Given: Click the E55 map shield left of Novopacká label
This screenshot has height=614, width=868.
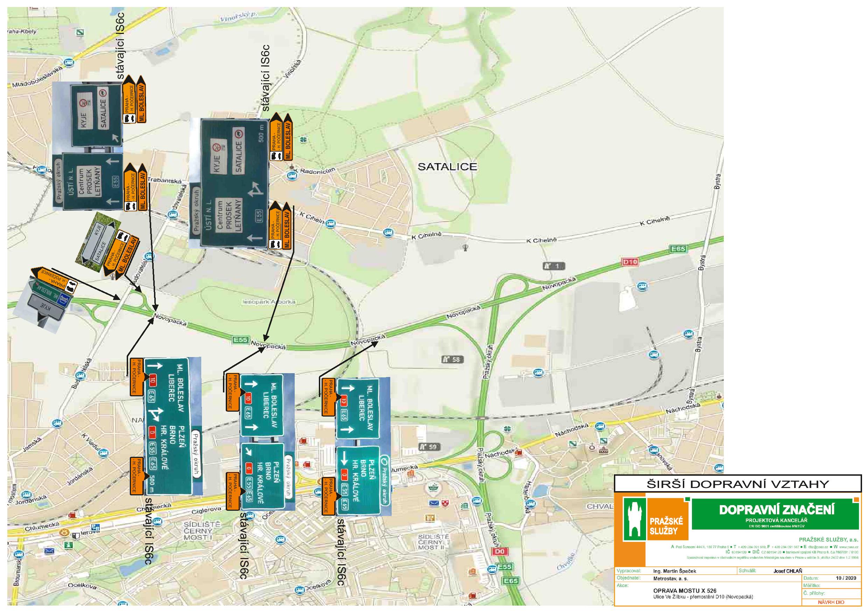Looking at the screenshot, I should (x=240, y=340).
